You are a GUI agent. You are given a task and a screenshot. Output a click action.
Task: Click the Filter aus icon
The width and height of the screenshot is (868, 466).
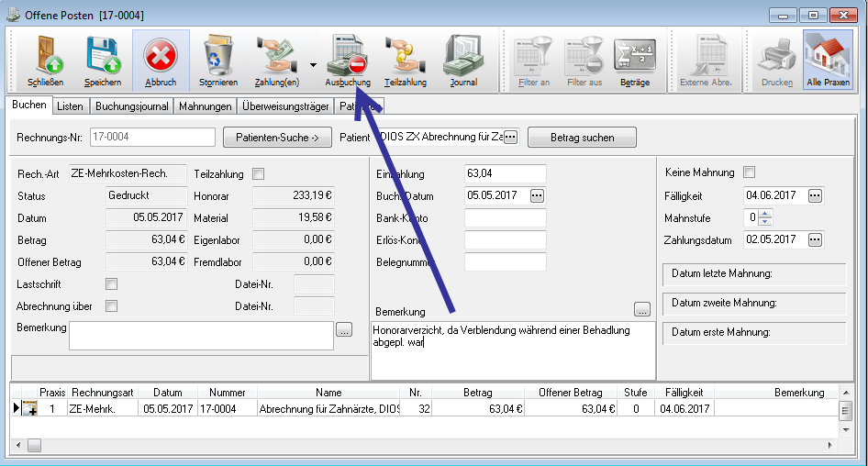point(584,61)
